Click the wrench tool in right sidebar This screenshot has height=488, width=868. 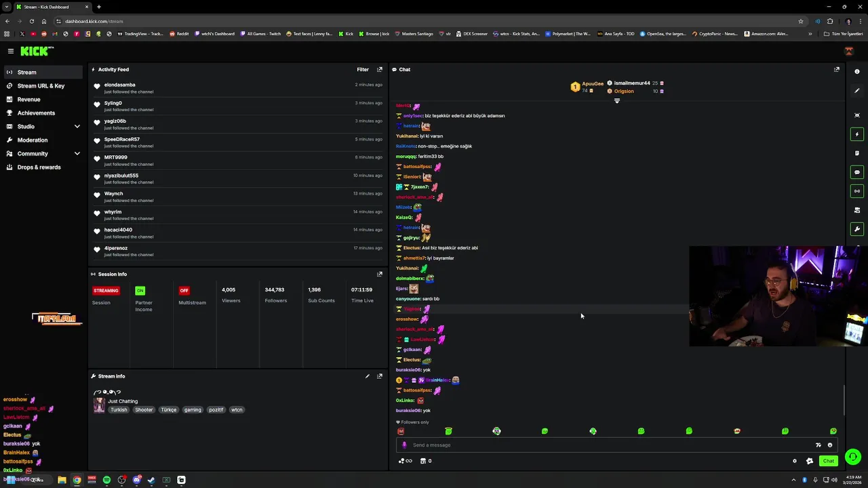[x=857, y=229]
